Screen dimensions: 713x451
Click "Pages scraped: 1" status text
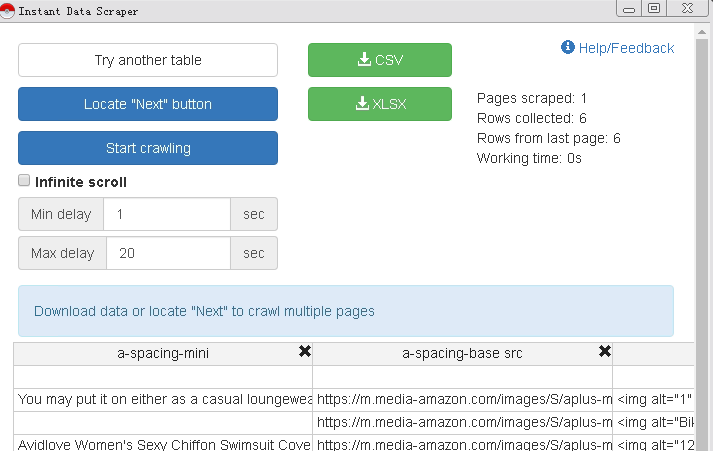532,98
